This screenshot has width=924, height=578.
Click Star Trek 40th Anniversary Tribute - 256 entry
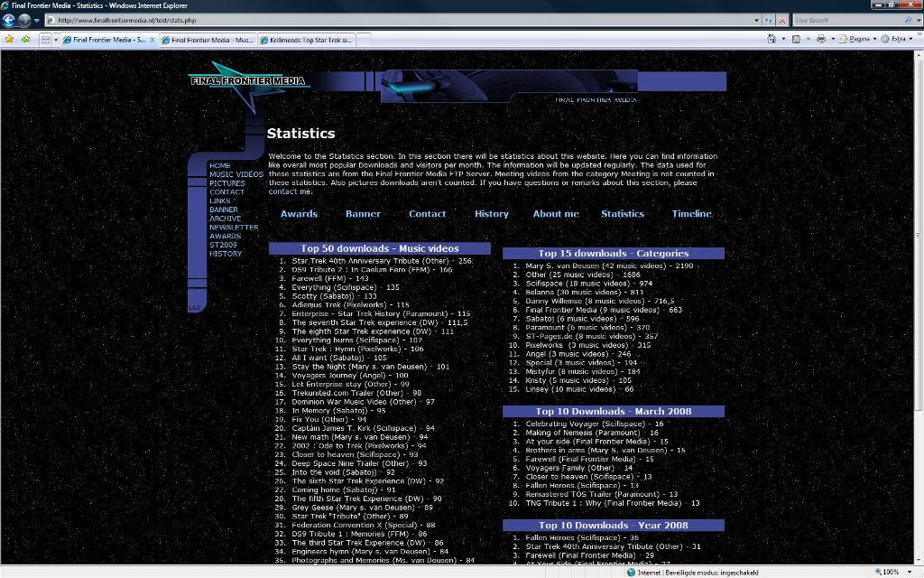tap(383, 261)
